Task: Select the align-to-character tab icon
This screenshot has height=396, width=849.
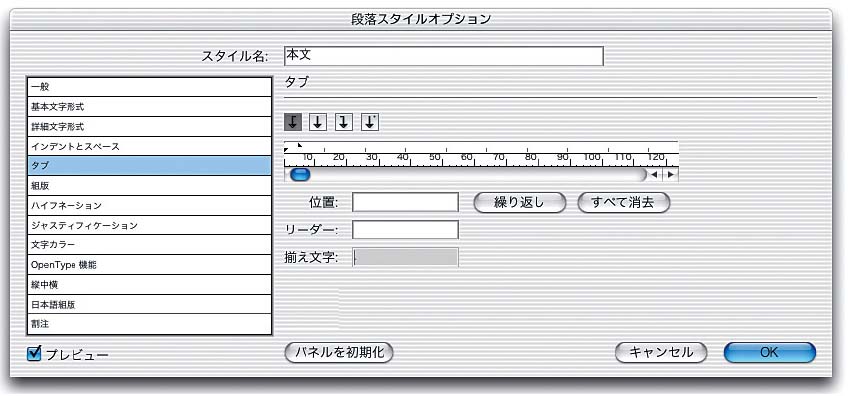Action: tap(370, 122)
